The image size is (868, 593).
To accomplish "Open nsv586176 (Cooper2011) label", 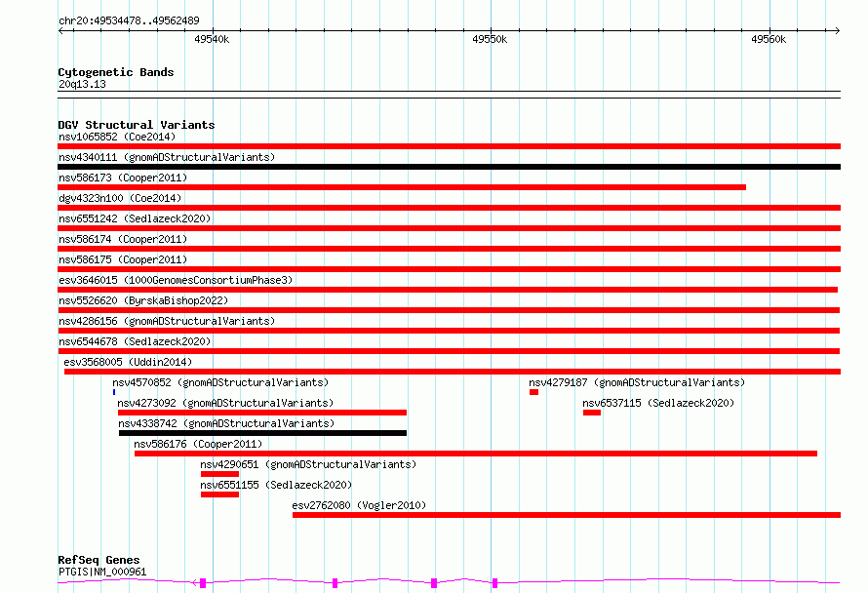I will click(x=198, y=444).
